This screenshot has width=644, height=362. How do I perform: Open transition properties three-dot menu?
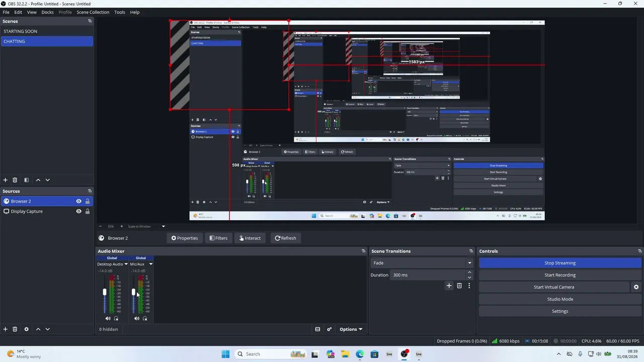469,286
